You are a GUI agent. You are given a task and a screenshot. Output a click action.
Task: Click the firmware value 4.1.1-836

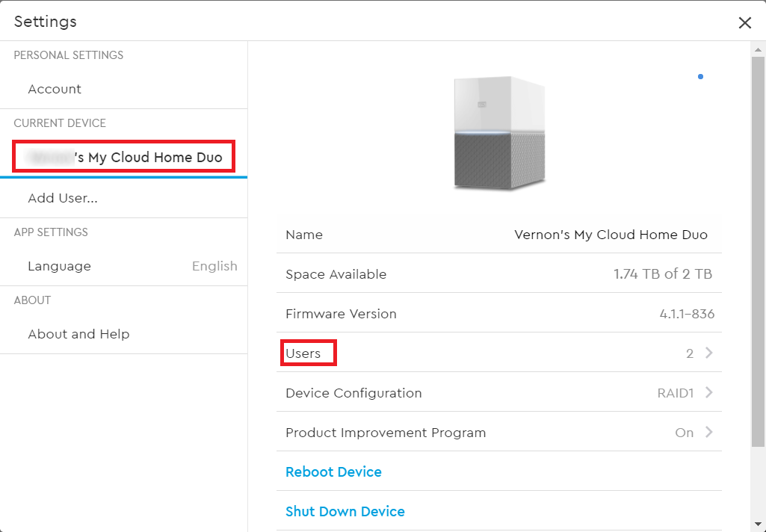pyautogui.click(x=687, y=314)
